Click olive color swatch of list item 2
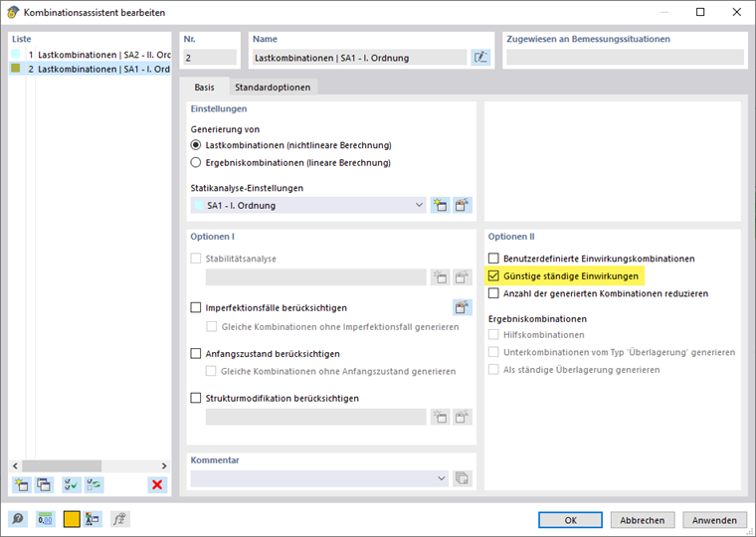The image size is (756, 537). click(16, 69)
